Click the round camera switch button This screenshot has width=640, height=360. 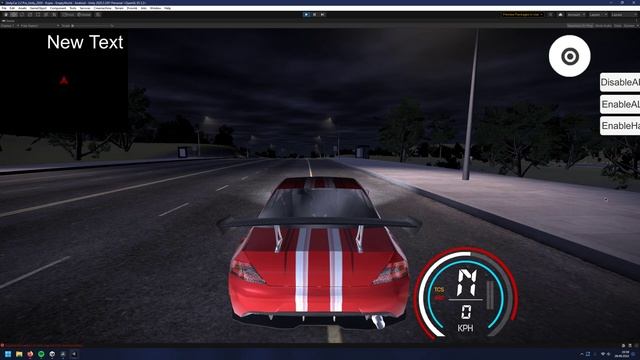pyautogui.click(x=570, y=56)
